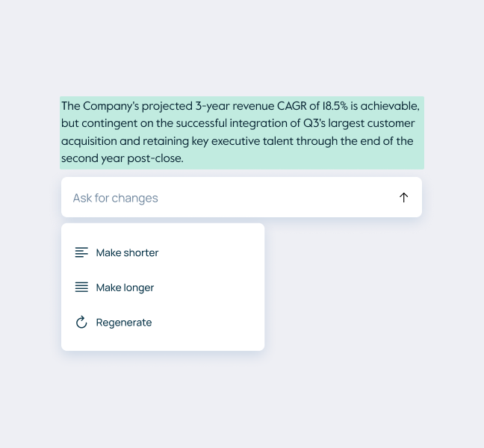The height and width of the screenshot is (448, 484).
Task: Choose the Make longer menu option
Action: click(x=125, y=287)
